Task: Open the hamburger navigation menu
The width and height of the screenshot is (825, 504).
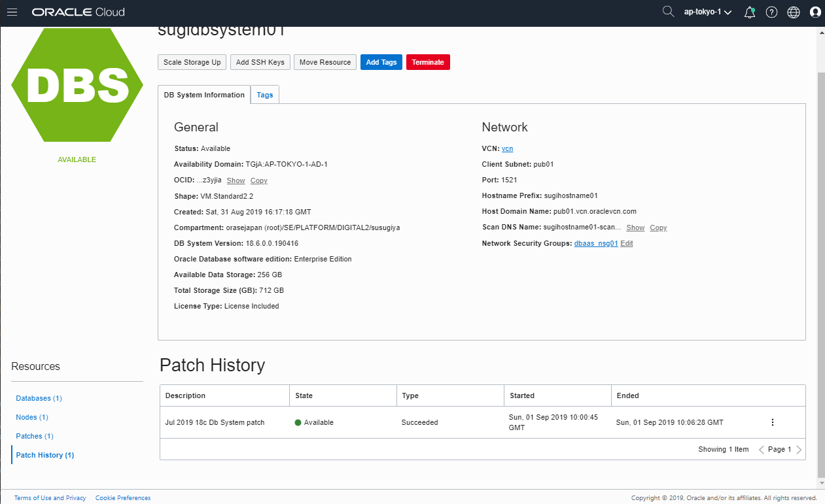Action: (12, 12)
